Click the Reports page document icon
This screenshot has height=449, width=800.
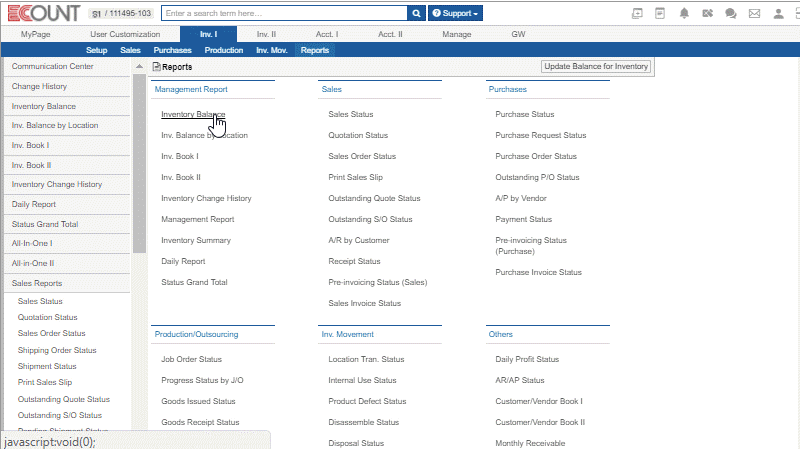[157, 67]
